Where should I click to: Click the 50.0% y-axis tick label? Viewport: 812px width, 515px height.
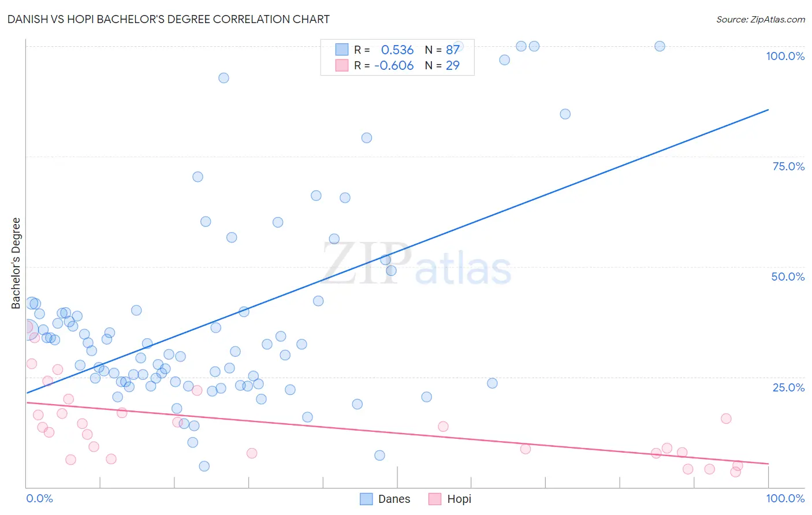[x=788, y=277]
